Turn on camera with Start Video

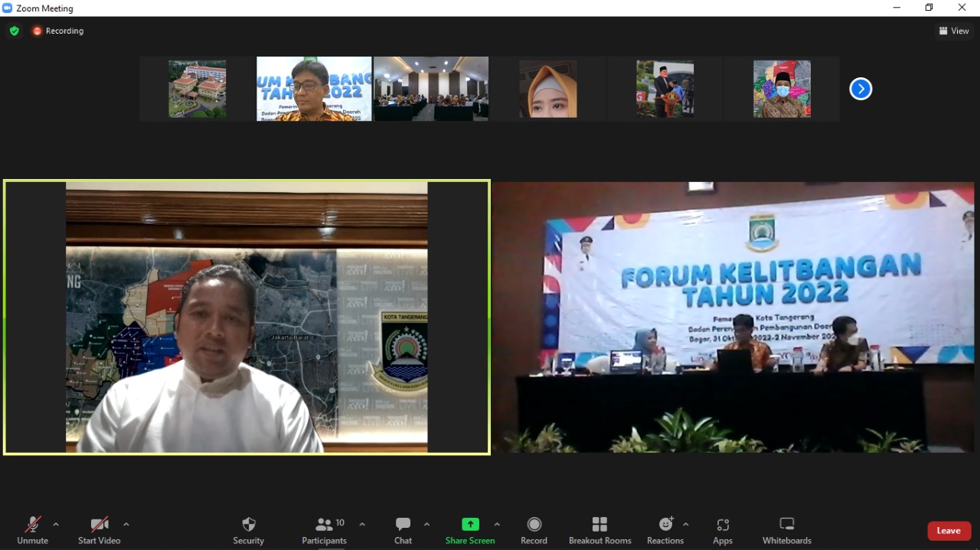(x=99, y=530)
